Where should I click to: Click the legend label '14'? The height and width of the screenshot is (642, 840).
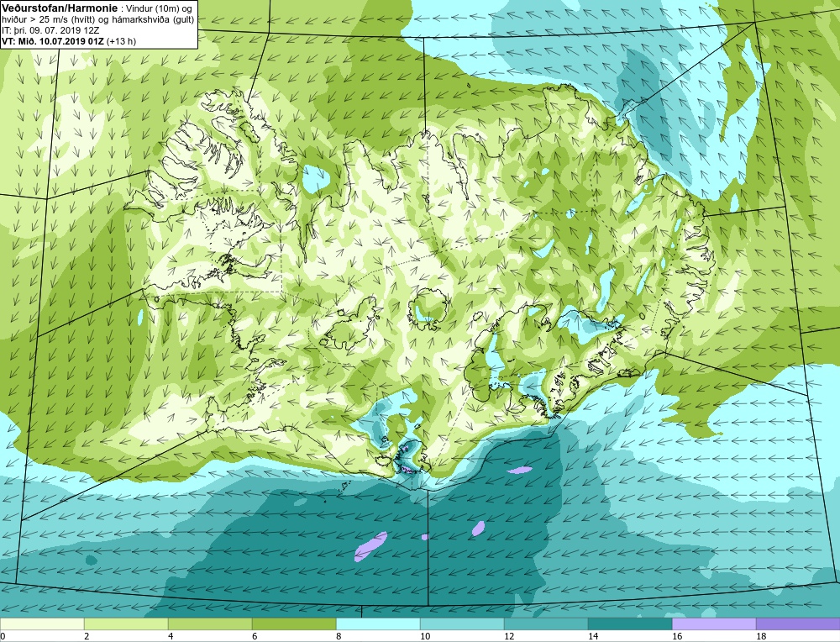pyautogui.click(x=593, y=636)
